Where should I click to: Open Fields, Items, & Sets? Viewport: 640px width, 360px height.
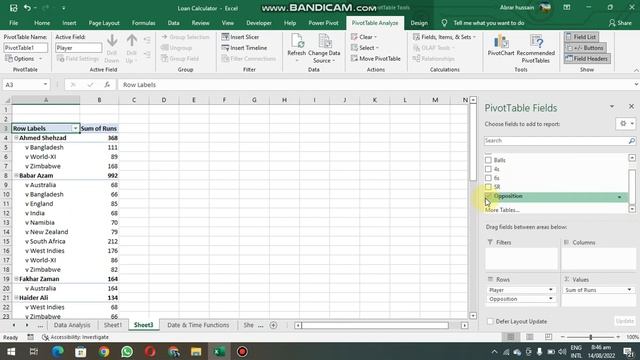pos(444,37)
